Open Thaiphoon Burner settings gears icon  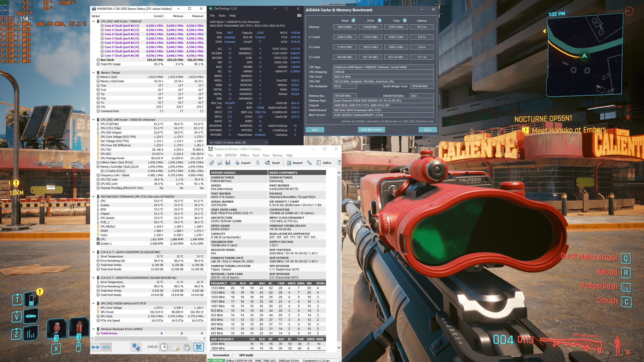212,163
